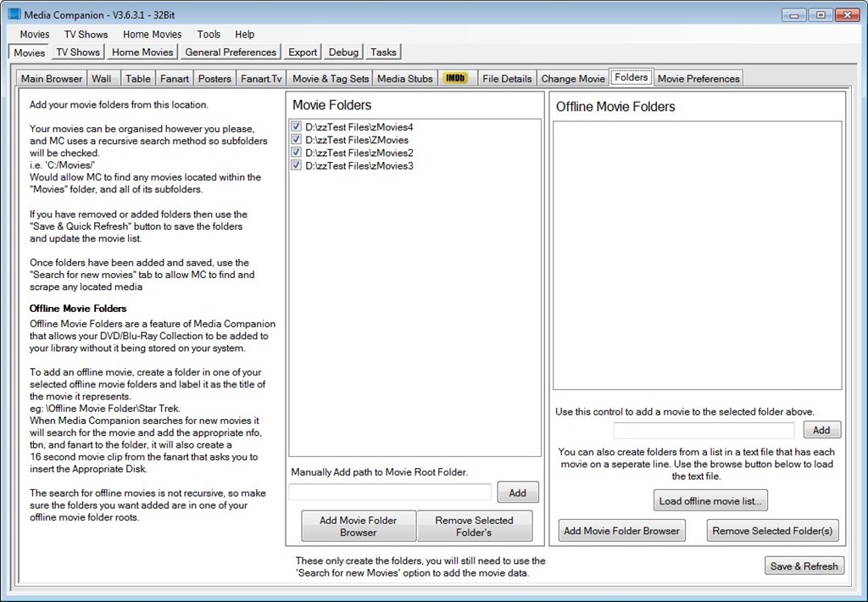Switch to the top-level Home Movies tab
868x602 pixels.
click(142, 52)
